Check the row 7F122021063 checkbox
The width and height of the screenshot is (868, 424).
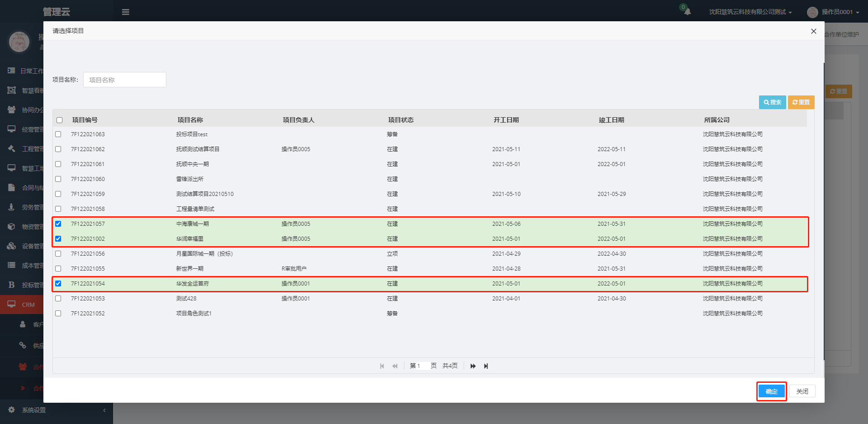pyautogui.click(x=58, y=134)
